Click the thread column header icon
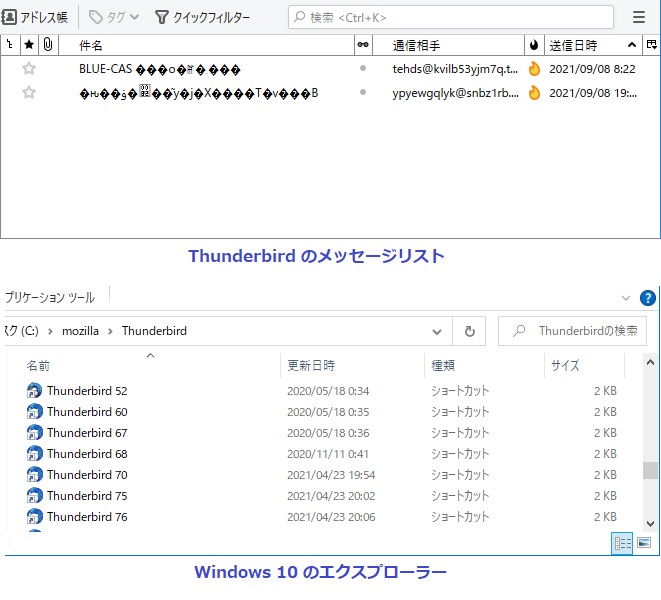The image size is (661, 600). (x=10, y=45)
